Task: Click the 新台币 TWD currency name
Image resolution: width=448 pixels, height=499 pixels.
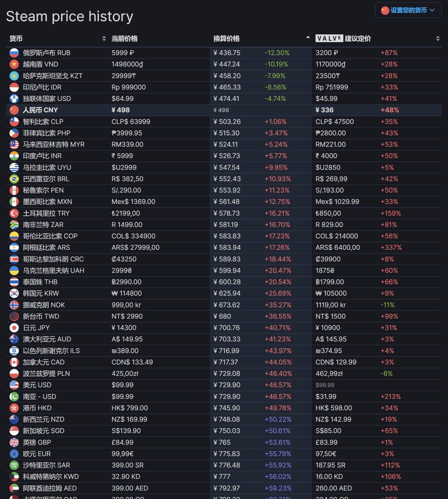Action: [x=41, y=317]
